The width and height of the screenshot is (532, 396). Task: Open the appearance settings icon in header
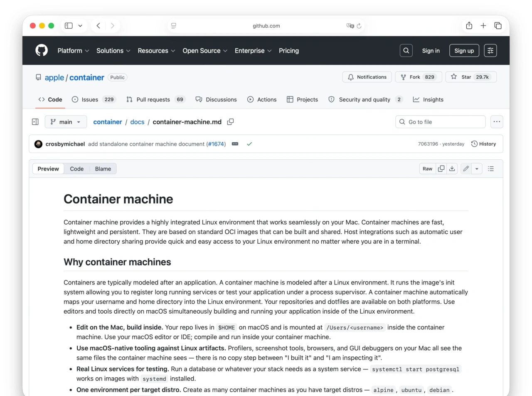(x=490, y=51)
